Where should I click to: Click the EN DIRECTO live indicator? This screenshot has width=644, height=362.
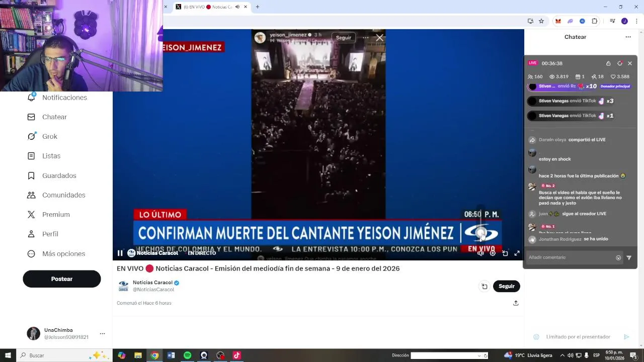tap(202, 253)
